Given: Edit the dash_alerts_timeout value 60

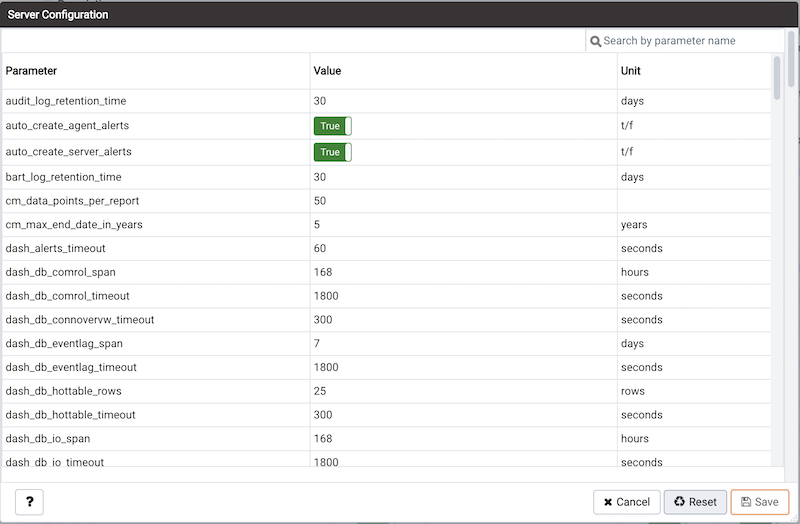Looking at the screenshot, I should 320,248.
